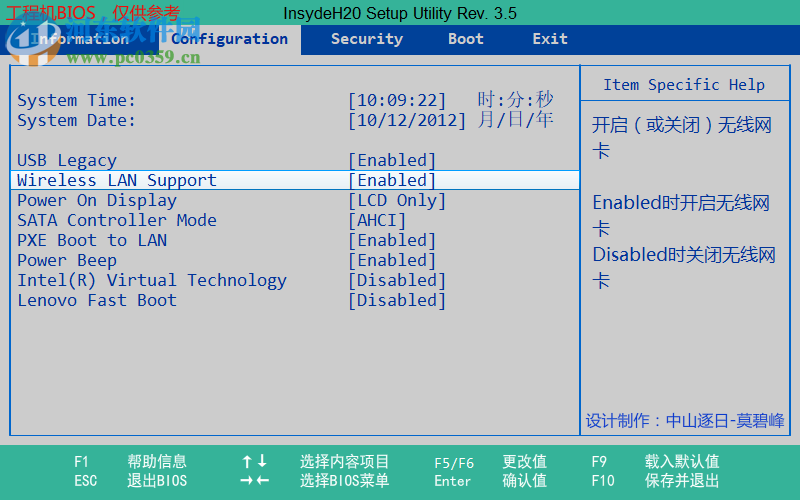Select Intel(R) Virtual Technology label
This screenshot has width=800, height=500.
152,281
